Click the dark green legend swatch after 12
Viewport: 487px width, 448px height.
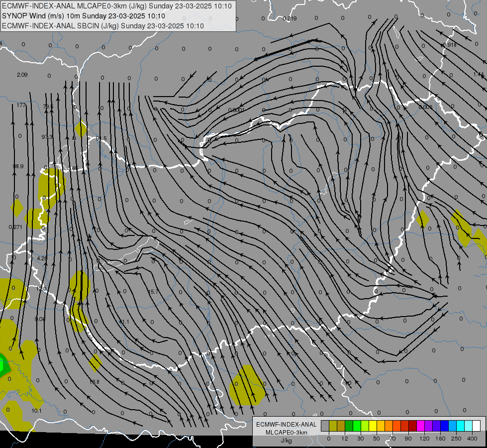[x=349, y=426]
